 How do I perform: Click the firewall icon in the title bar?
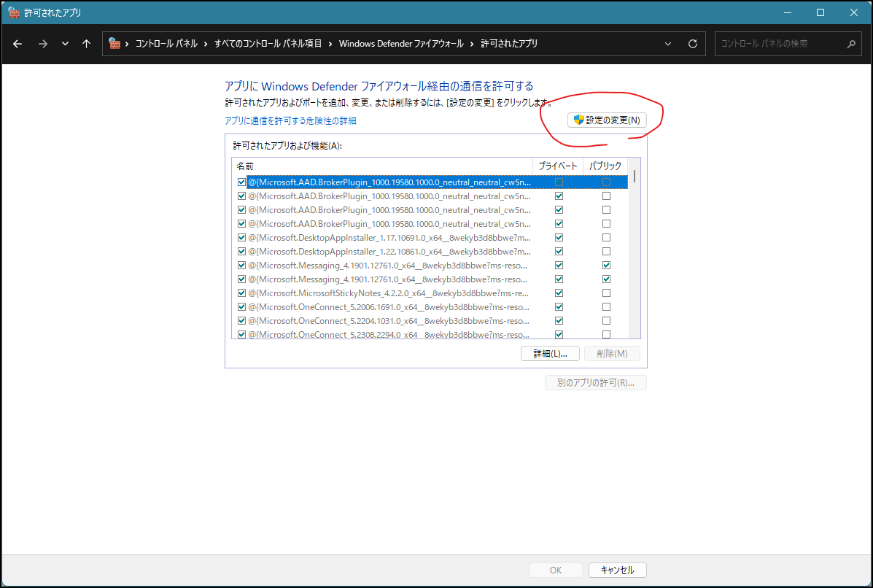[14, 12]
